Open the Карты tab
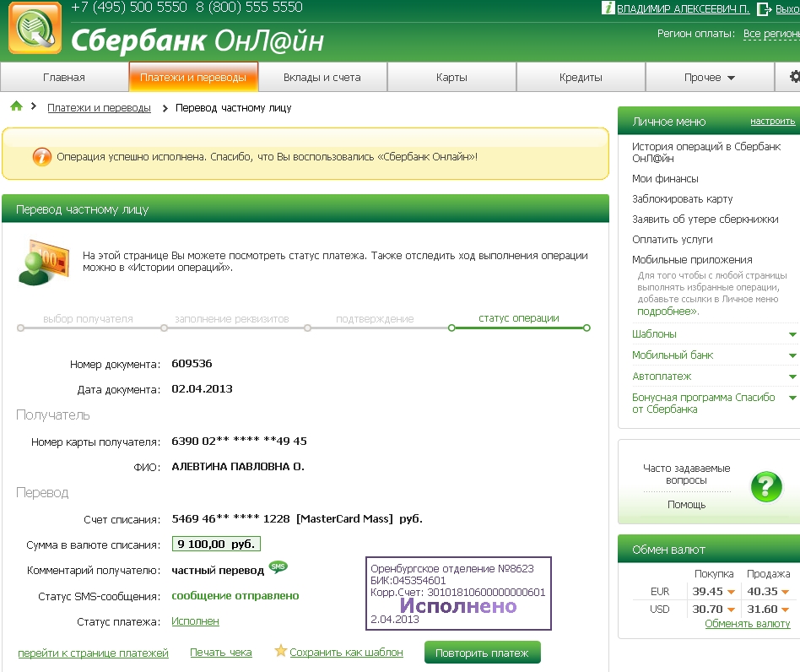 [451, 78]
